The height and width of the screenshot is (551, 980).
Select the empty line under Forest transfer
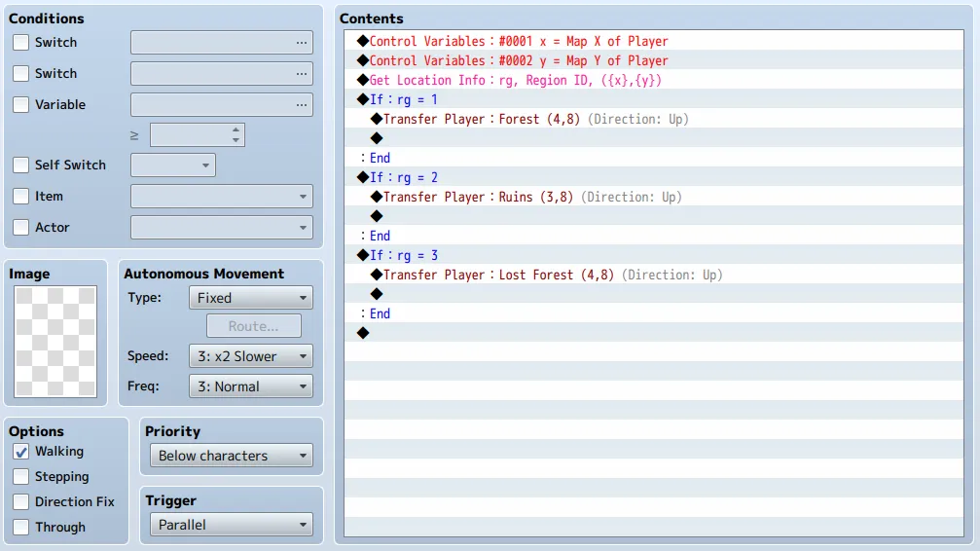coord(654,138)
